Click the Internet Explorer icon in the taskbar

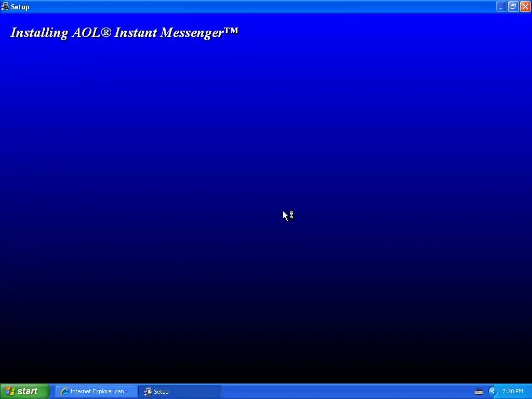pyautogui.click(x=64, y=392)
